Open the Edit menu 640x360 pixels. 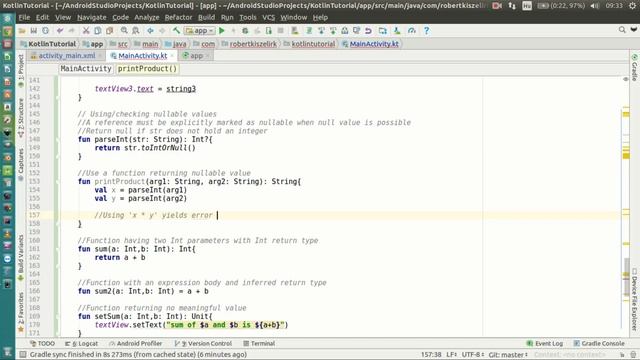(42, 18)
